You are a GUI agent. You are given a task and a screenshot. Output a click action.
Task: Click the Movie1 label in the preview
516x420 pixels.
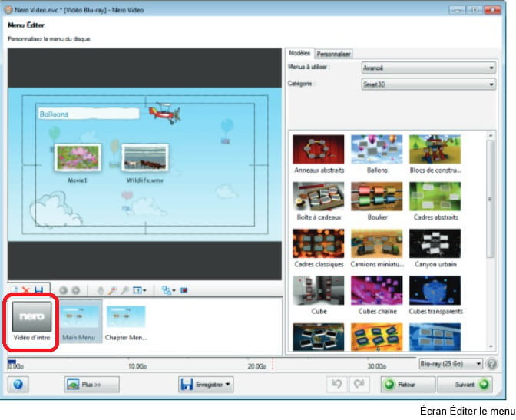(x=77, y=180)
